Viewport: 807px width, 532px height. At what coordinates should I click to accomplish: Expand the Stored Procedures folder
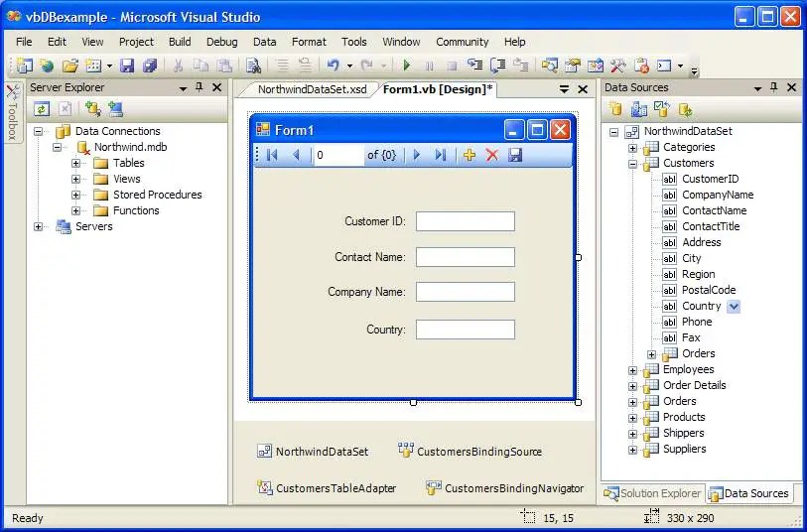click(76, 195)
